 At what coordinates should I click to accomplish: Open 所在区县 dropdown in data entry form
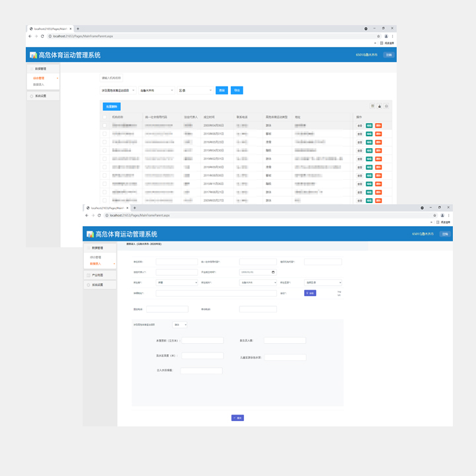tap(323, 283)
